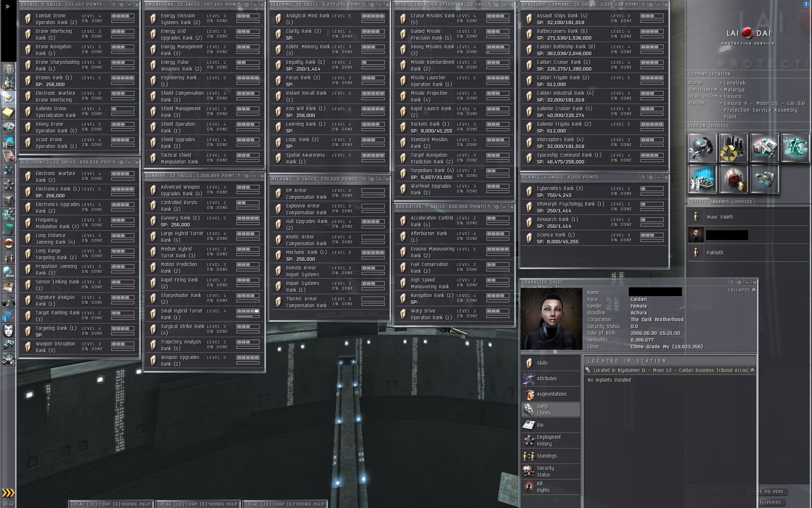The height and width of the screenshot is (508, 812).
Task: Click the Lai Dai Protection Service logo
Action: pos(748,36)
